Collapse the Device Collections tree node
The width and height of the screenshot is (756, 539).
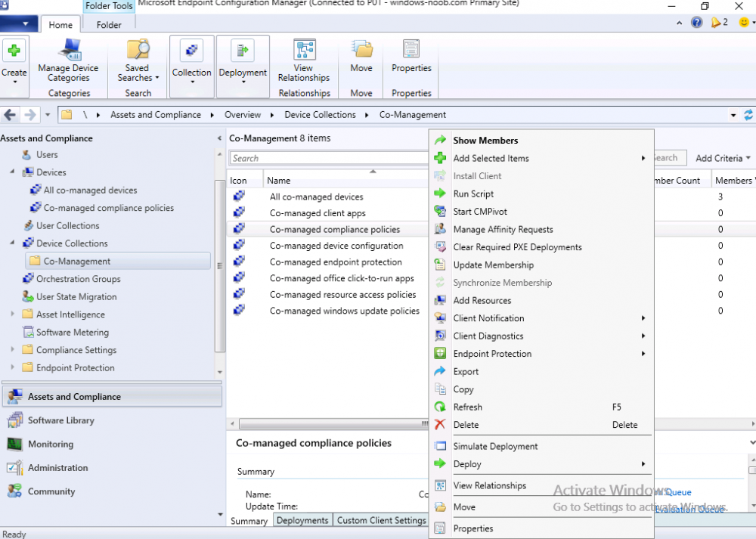[12, 243]
